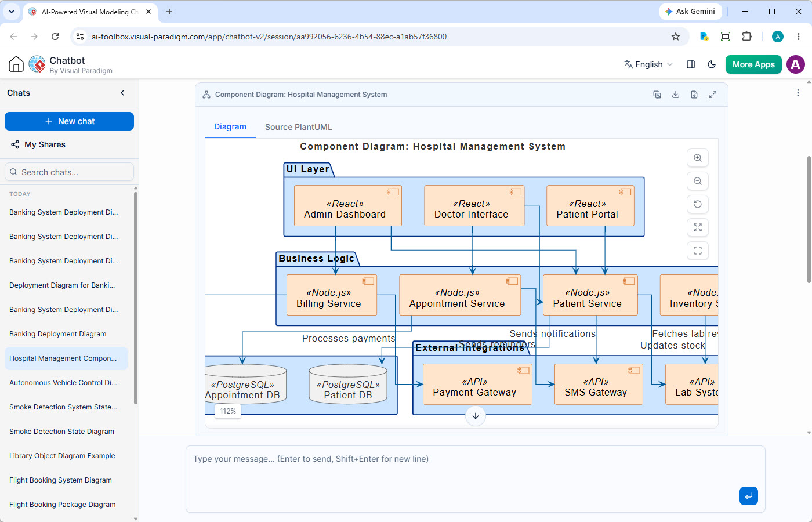Image resolution: width=812 pixels, height=522 pixels.
Task: Open the Deployment Diagram for Banki... chat
Action: (66, 285)
